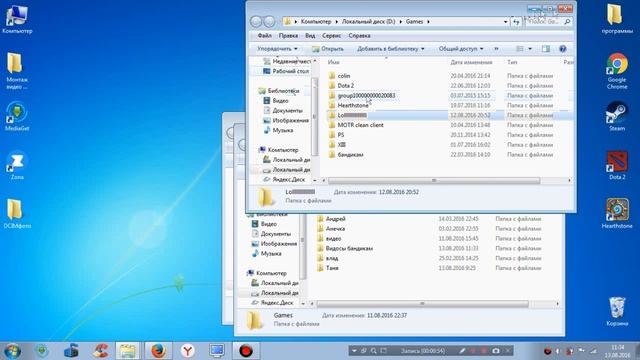
Task: Open the Вид menu
Action: click(x=310, y=36)
